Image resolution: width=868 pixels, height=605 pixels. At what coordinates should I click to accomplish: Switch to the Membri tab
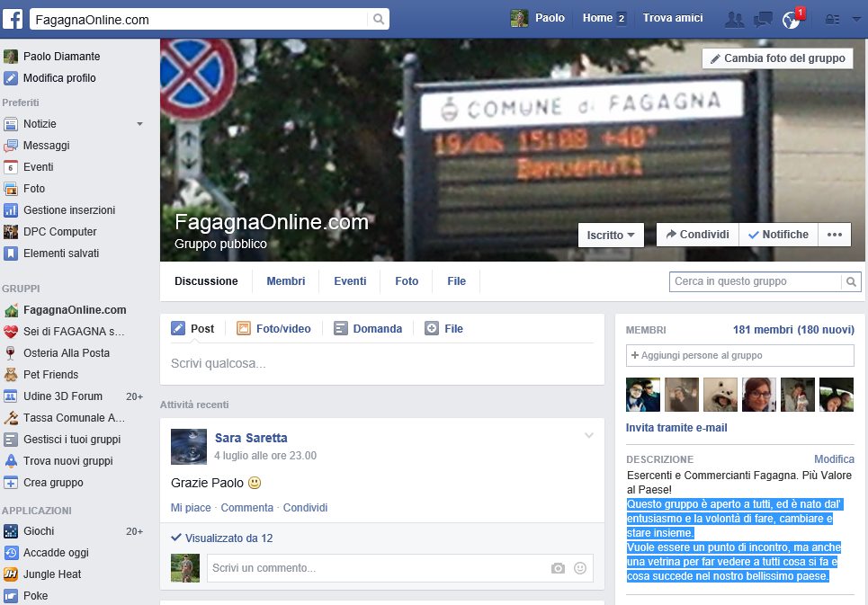click(286, 281)
